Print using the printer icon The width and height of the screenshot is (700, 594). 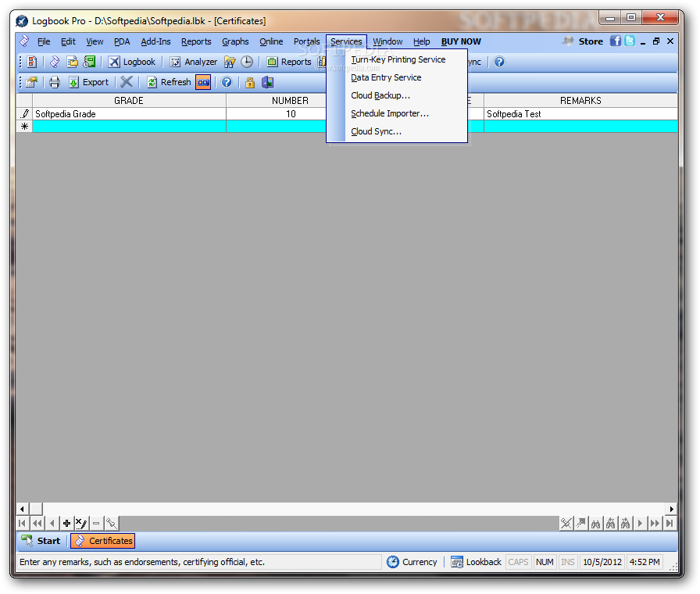pos(55,82)
